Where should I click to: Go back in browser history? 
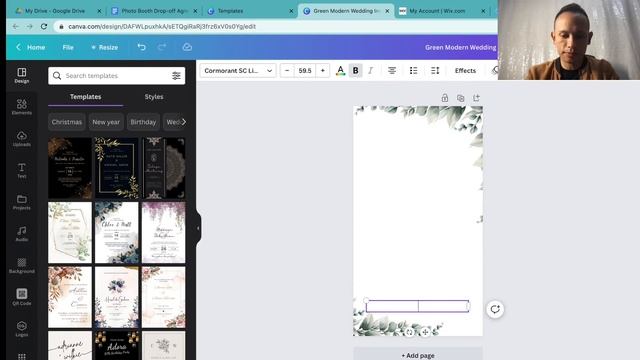point(16,26)
